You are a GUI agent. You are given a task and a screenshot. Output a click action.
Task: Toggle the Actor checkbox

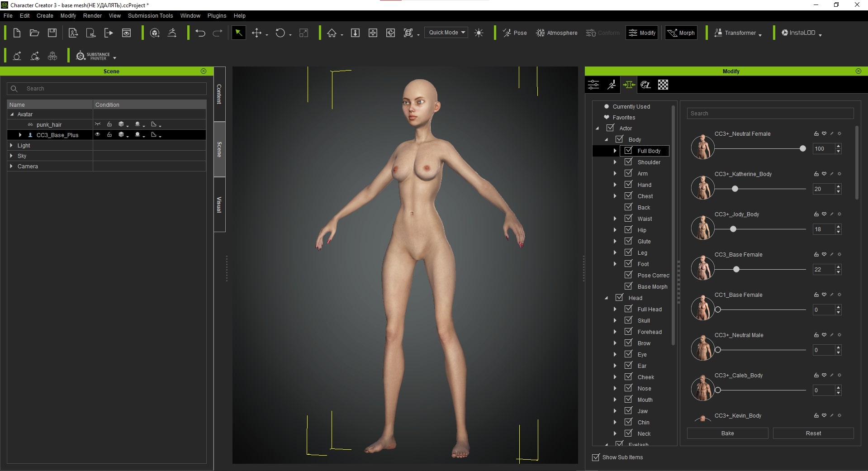coord(610,128)
